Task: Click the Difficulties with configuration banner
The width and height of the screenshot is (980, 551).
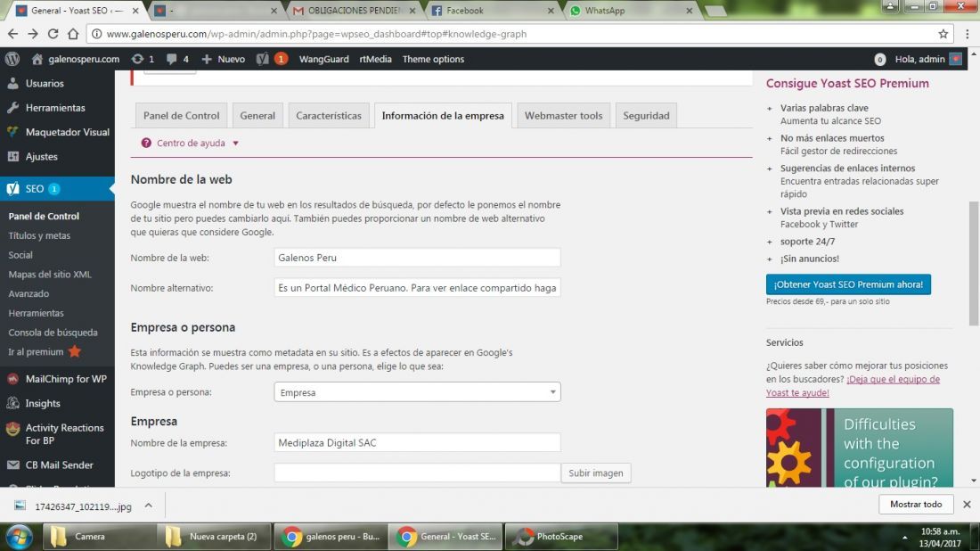Action: pos(860,448)
